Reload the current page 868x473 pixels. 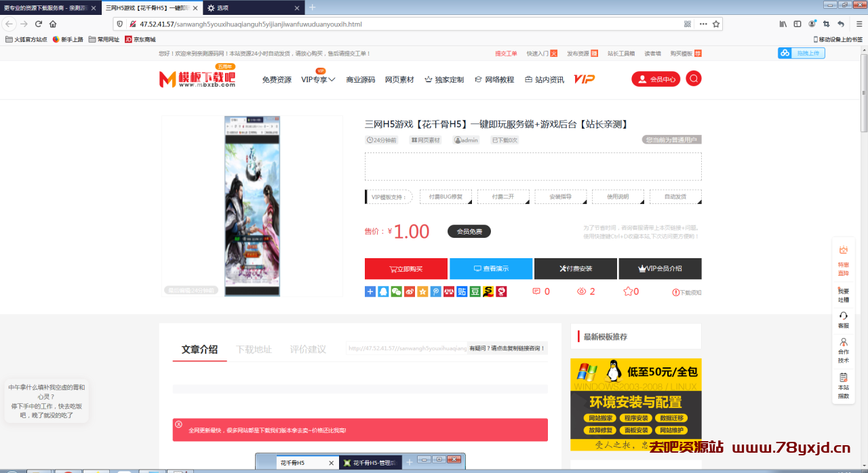click(x=39, y=24)
